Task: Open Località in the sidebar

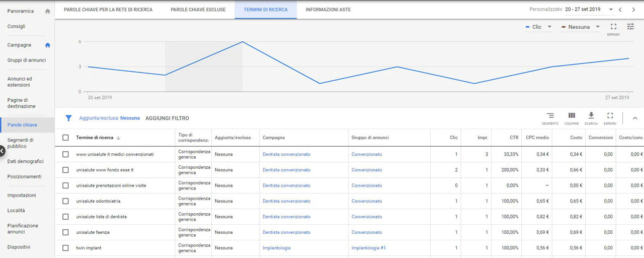Action: coord(16,210)
